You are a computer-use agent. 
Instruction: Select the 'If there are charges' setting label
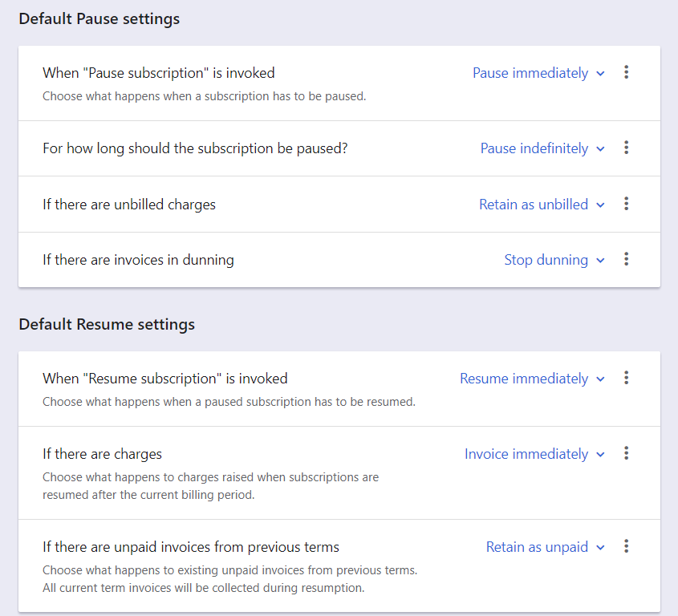[103, 454]
